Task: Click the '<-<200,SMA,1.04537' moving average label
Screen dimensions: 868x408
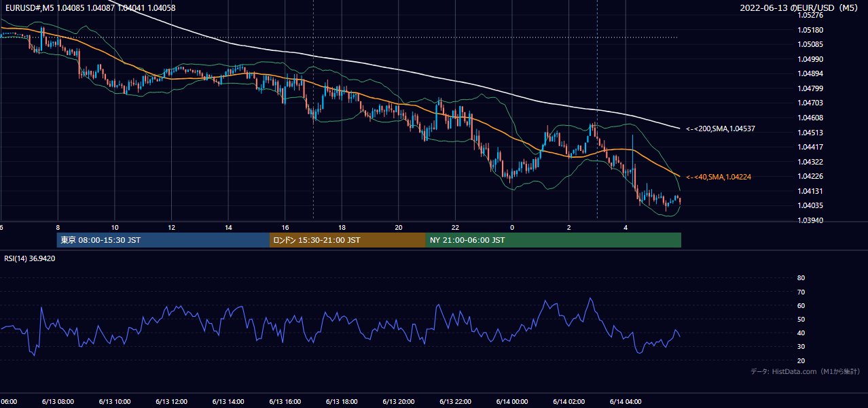Action: point(721,129)
